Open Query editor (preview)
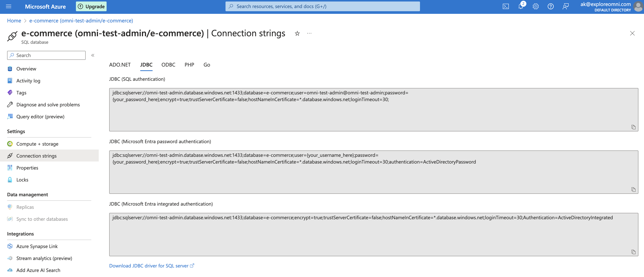Screen dimensions: 644x277 tap(40, 116)
